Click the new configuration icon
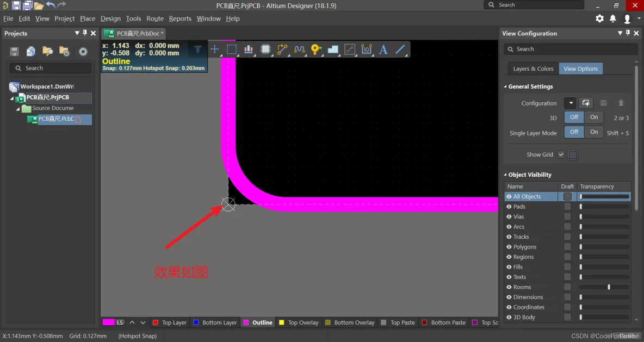This screenshot has height=342, width=644. [x=586, y=103]
